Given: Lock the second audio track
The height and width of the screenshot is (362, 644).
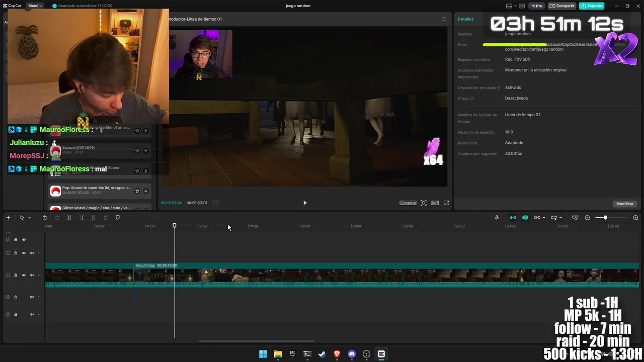Looking at the screenshot, I should click(x=16, y=314).
